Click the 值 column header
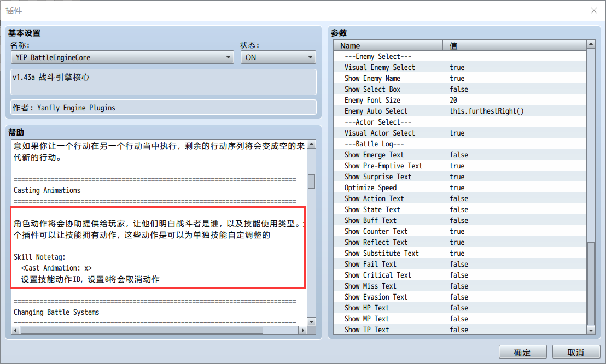 click(x=515, y=45)
